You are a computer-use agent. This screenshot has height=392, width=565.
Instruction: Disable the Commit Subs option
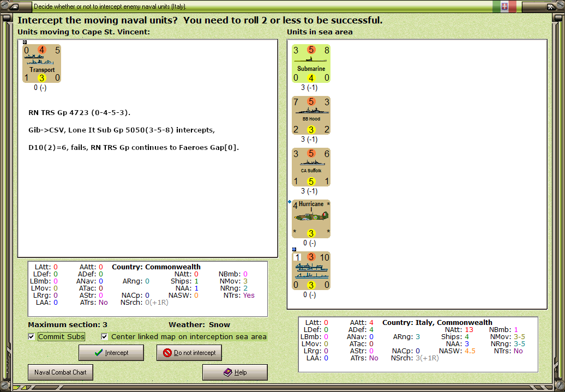pos(31,337)
